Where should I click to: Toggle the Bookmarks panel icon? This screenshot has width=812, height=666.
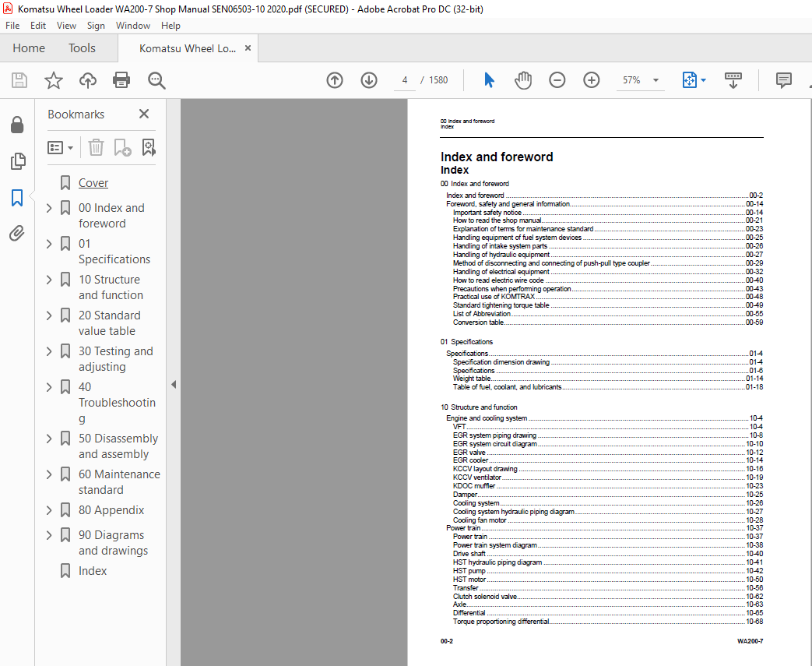[x=17, y=198]
